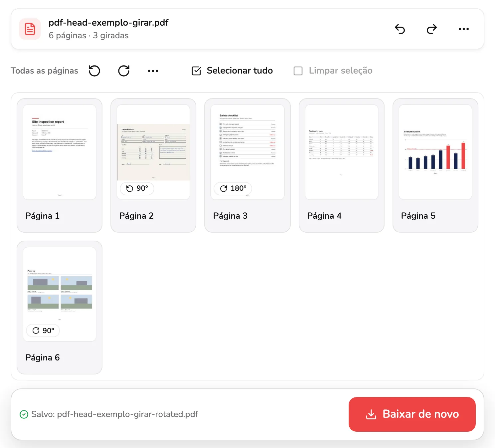
Task: Click the 90° rotation badge on Página 2
Action: coord(137,188)
